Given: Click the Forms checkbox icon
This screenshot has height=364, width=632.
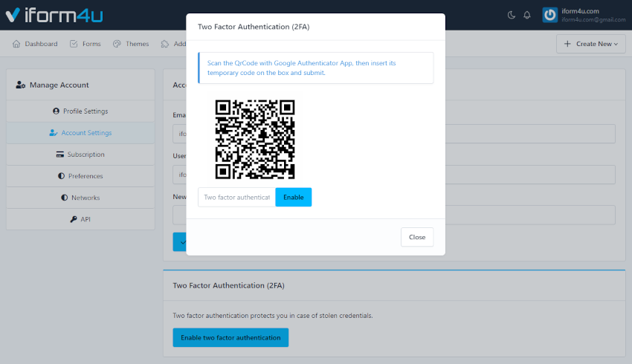Looking at the screenshot, I should (x=74, y=44).
